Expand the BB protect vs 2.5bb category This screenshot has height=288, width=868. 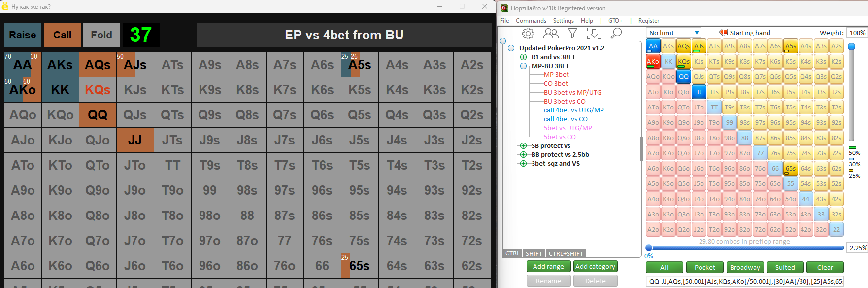tap(523, 154)
